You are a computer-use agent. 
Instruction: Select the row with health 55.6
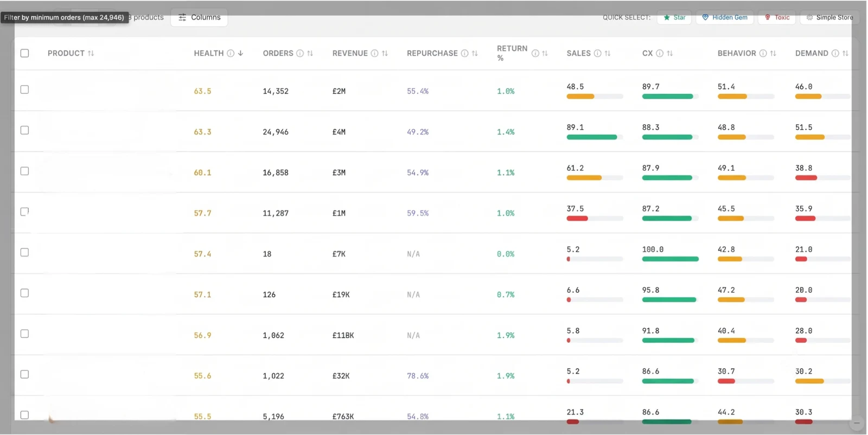click(x=24, y=374)
